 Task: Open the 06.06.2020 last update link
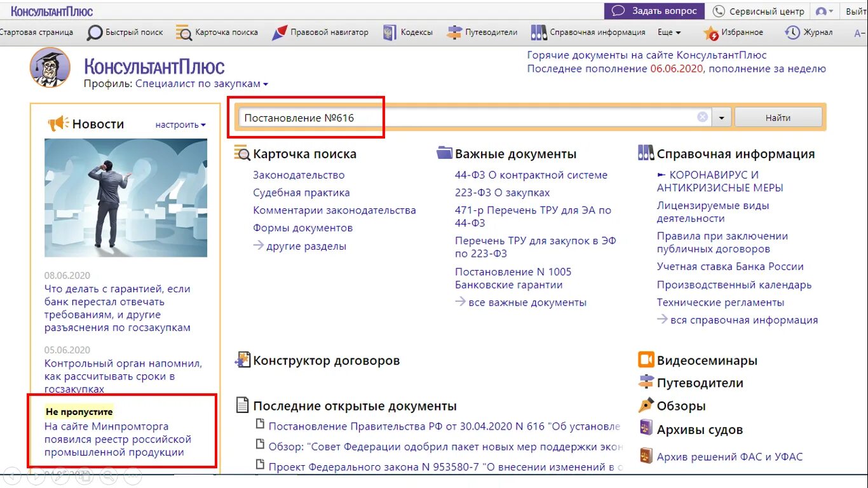[x=677, y=69]
